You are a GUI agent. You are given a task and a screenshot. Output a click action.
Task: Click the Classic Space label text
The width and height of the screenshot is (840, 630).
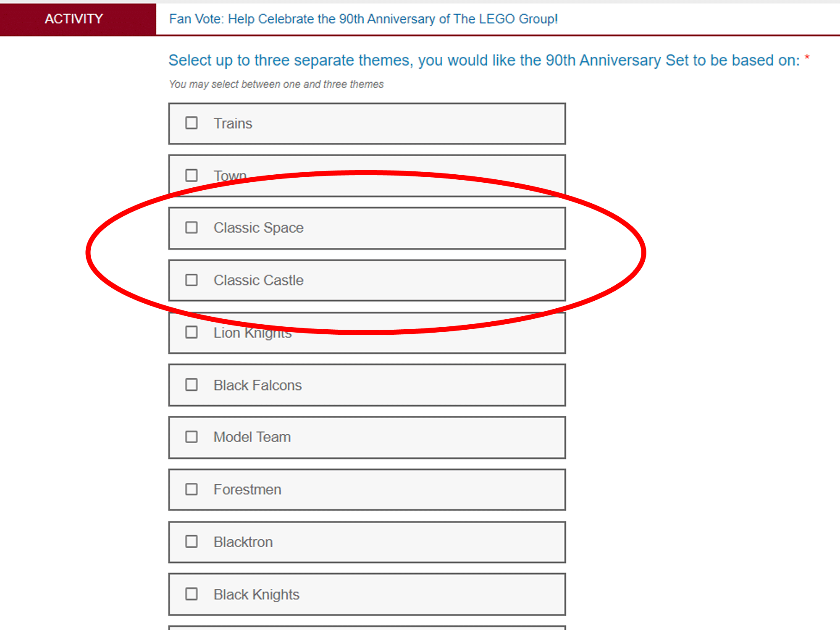(x=258, y=228)
